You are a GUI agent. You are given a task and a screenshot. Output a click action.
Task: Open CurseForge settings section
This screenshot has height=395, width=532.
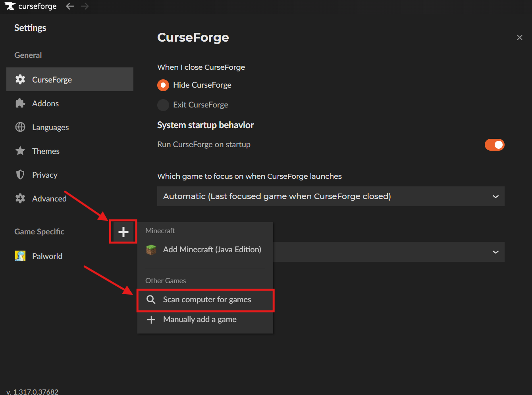tap(70, 79)
